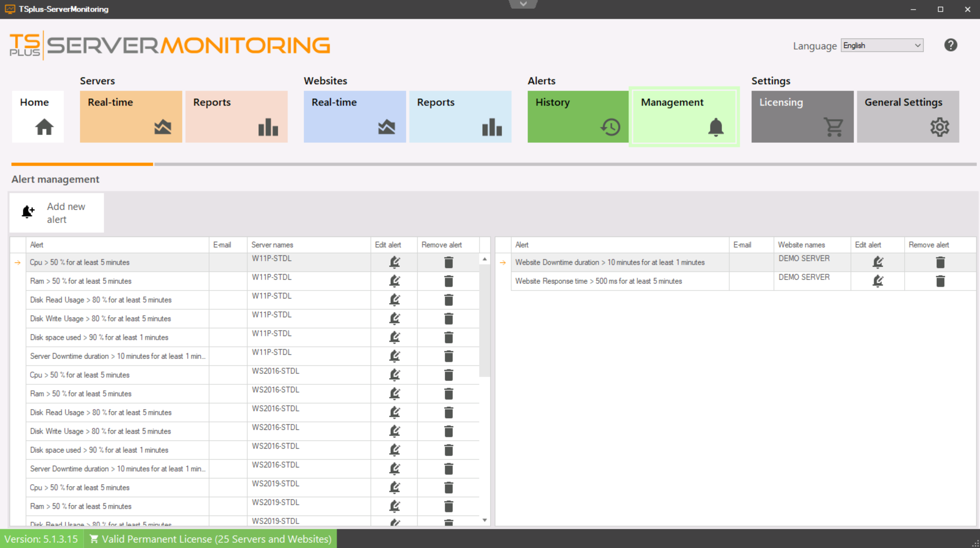Edit the Website Downtime duration alert
The width and height of the screenshot is (980, 548).
click(x=878, y=262)
